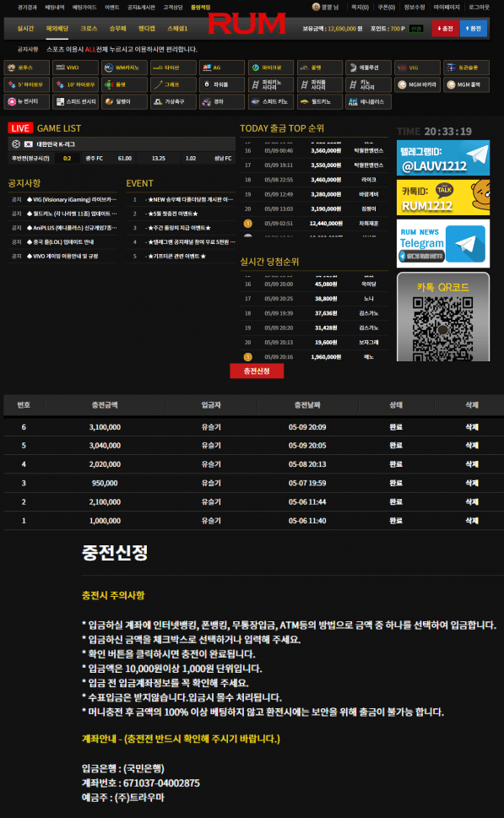Delete deposit row number 6

472,427
